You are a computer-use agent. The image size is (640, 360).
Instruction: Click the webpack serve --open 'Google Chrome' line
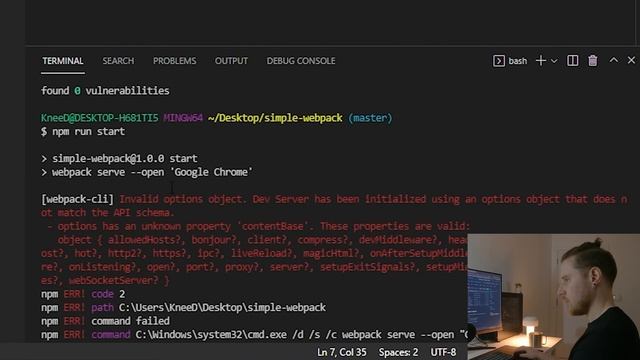pyautogui.click(x=147, y=172)
